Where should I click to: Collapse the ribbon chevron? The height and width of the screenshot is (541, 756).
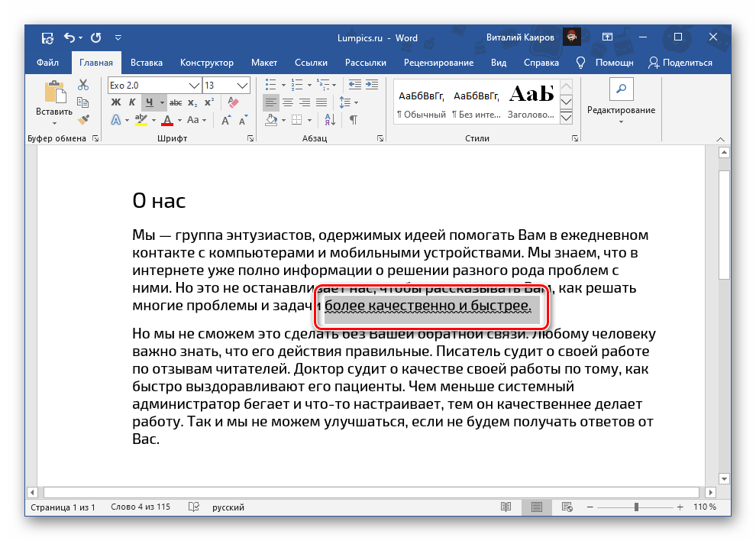[x=720, y=139]
